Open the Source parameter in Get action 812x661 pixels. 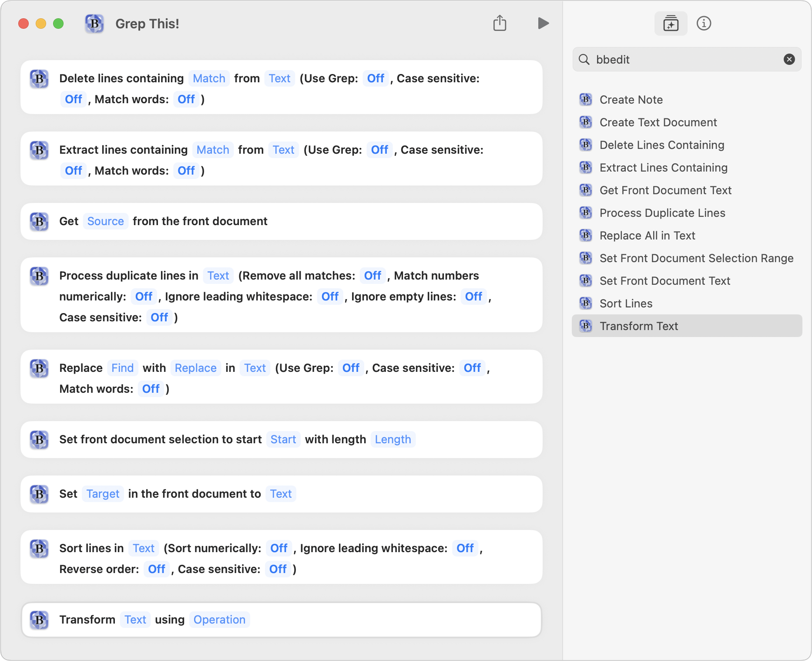[105, 221]
